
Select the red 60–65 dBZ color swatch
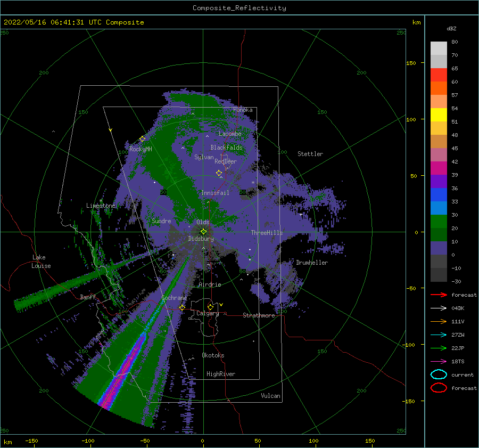point(439,75)
